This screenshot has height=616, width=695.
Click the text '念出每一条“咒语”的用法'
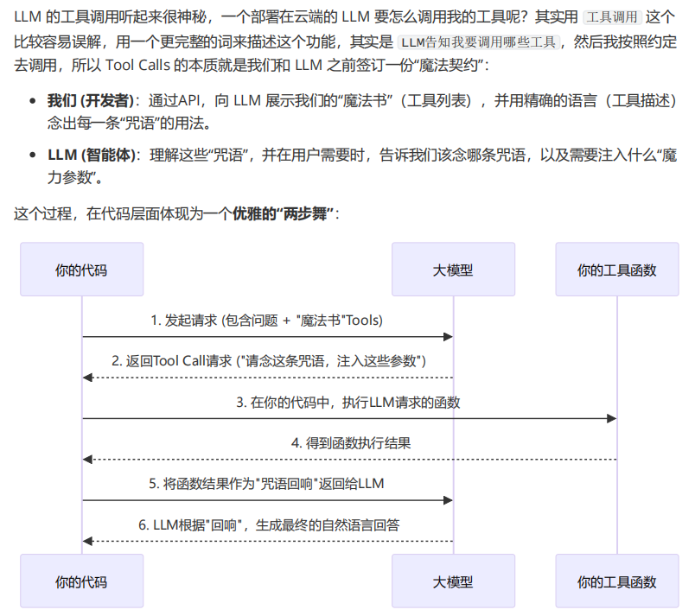[125, 123]
